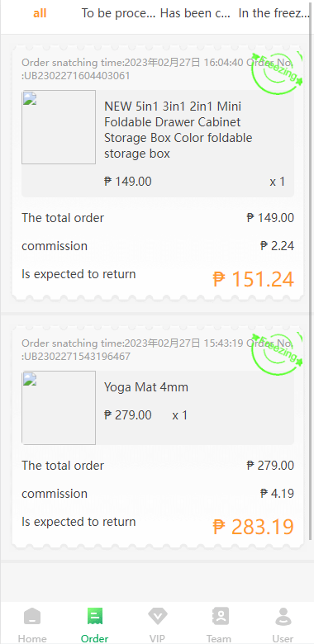Select the 'all' orders tab
The height and width of the screenshot is (644, 314).
(40, 13)
